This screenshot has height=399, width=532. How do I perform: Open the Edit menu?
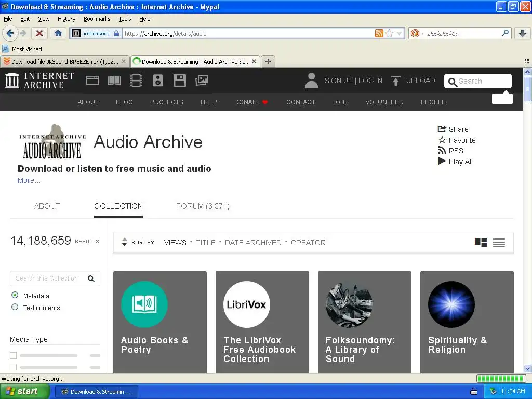click(x=25, y=19)
